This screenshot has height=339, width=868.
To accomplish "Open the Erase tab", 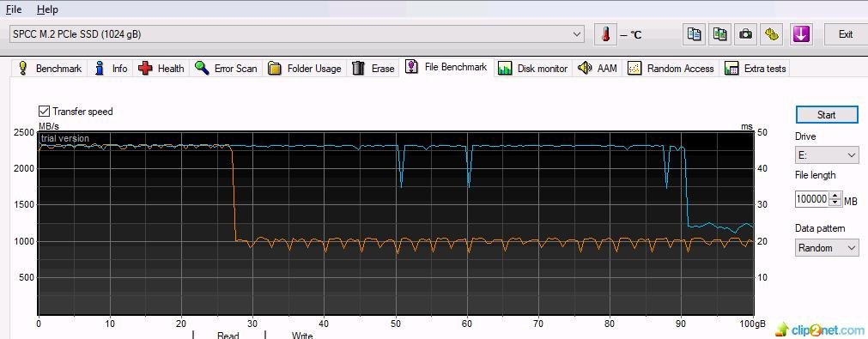I will (x=373, y=69).
